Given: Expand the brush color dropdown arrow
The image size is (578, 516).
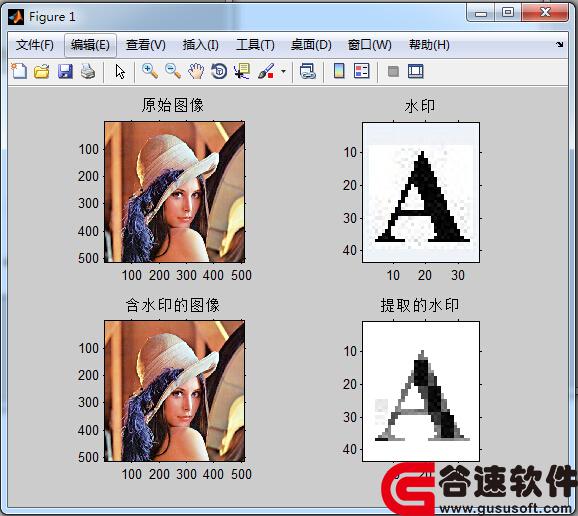Looking at the screenshot, I should click(x=283, y=71).
